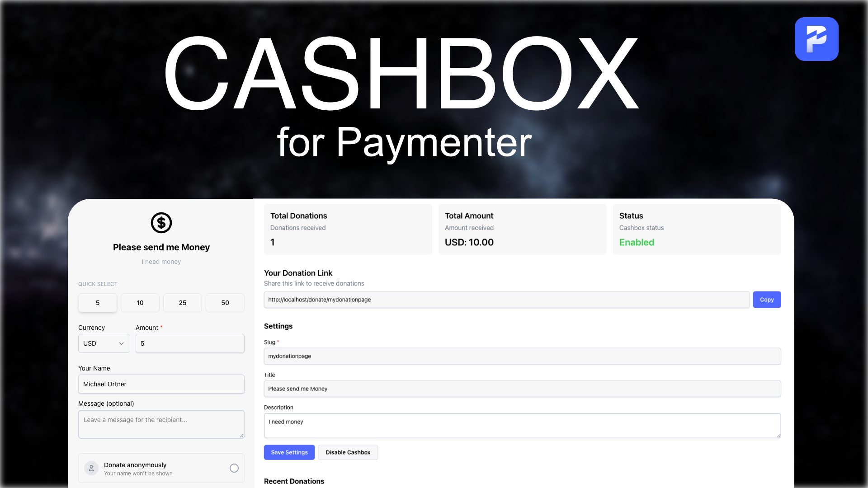Click the anonymous donor user icon
The width and height of the screenshot is (868, 488).
point(91,468)
